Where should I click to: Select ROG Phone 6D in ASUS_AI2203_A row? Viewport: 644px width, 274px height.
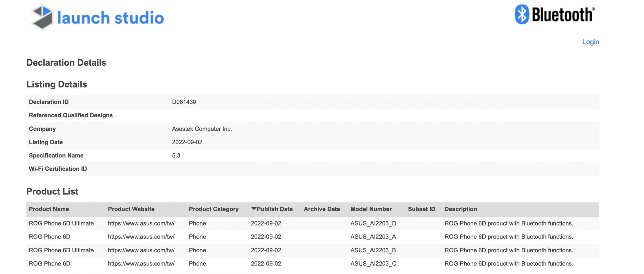pos(50,237)
